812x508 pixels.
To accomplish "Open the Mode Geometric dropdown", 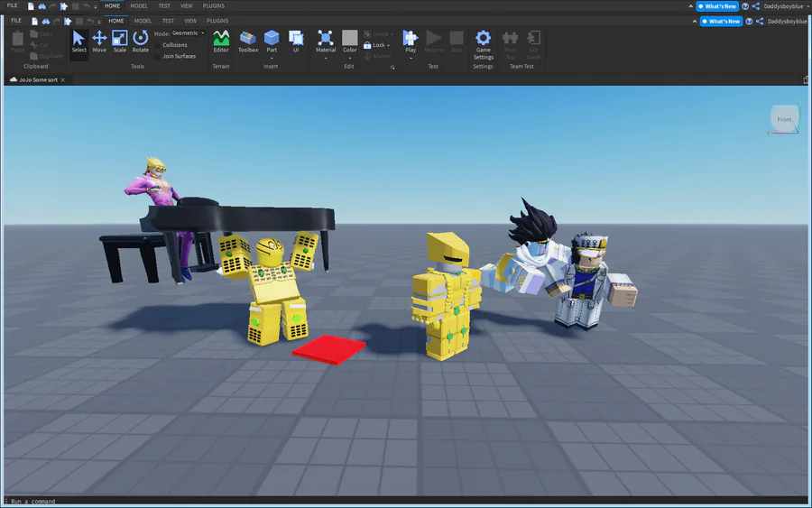I will tap(188, 33).
